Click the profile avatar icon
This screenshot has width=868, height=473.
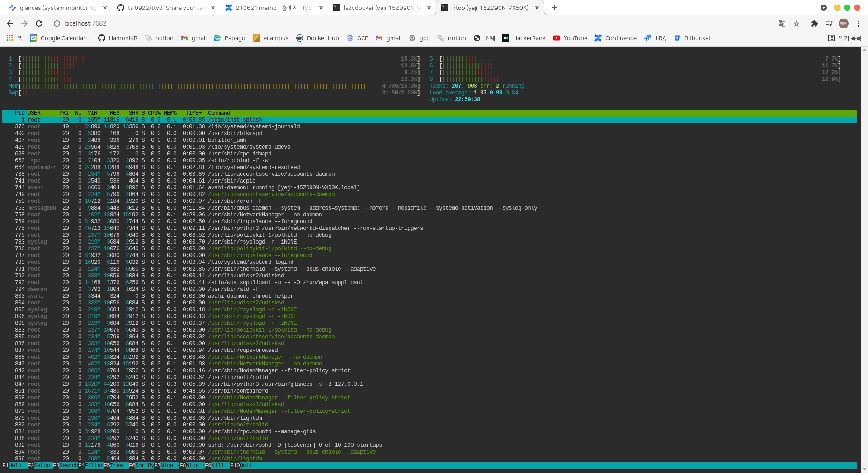pos(843,23)
